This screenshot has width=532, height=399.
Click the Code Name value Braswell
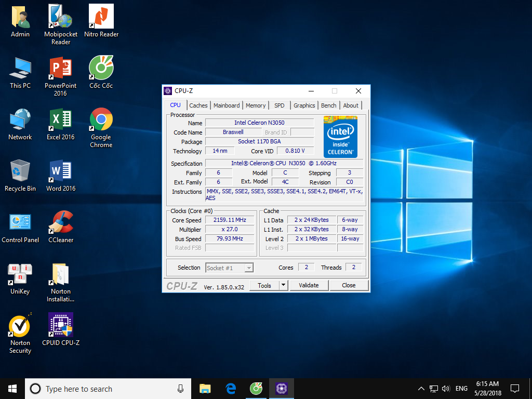[x=233, y=132]
